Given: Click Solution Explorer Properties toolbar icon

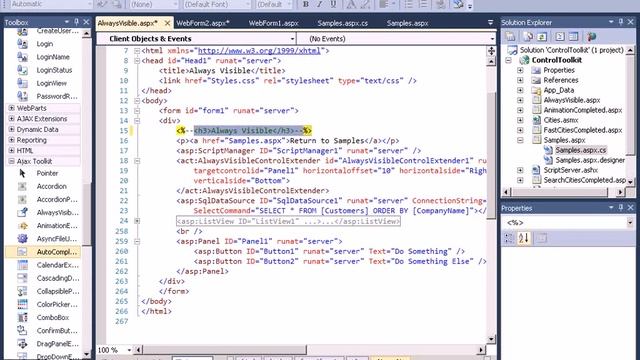Looking at the screenshot, I should pyautogui.click(x=510, y=36).
